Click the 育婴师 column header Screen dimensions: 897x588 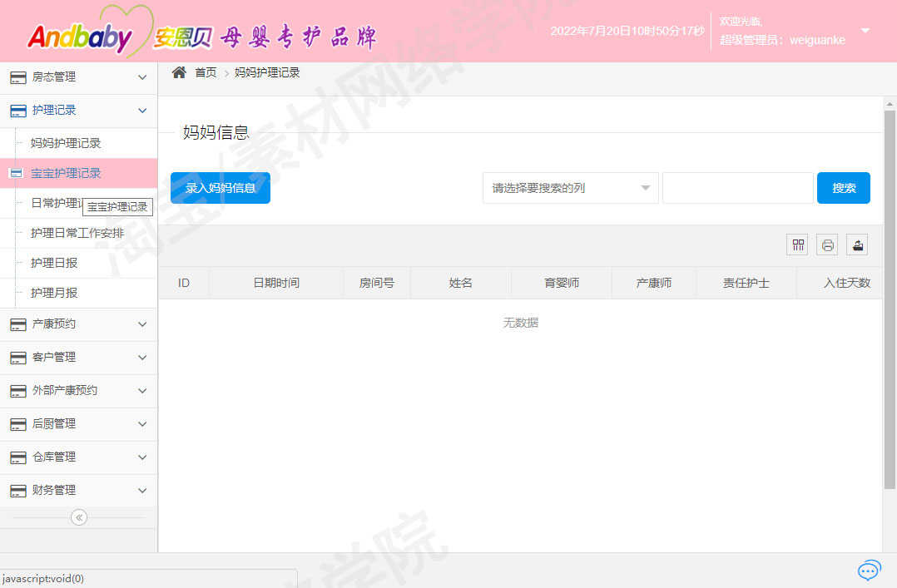click(x=562, y=283)
